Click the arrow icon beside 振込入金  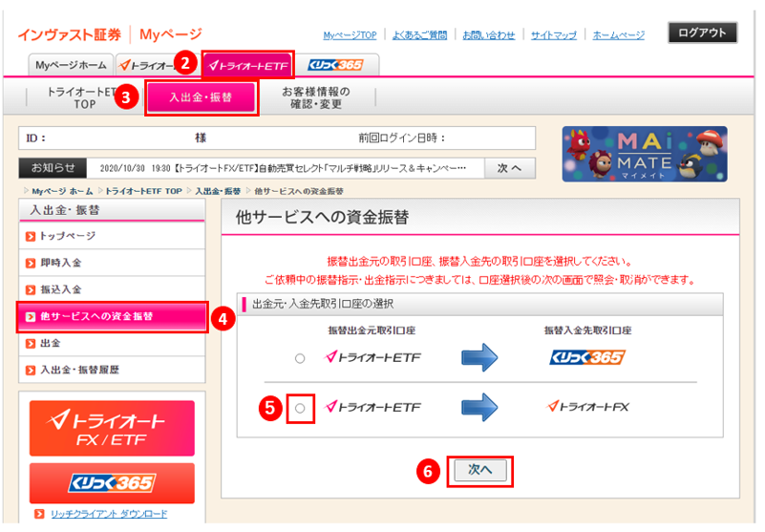[31, 290]
